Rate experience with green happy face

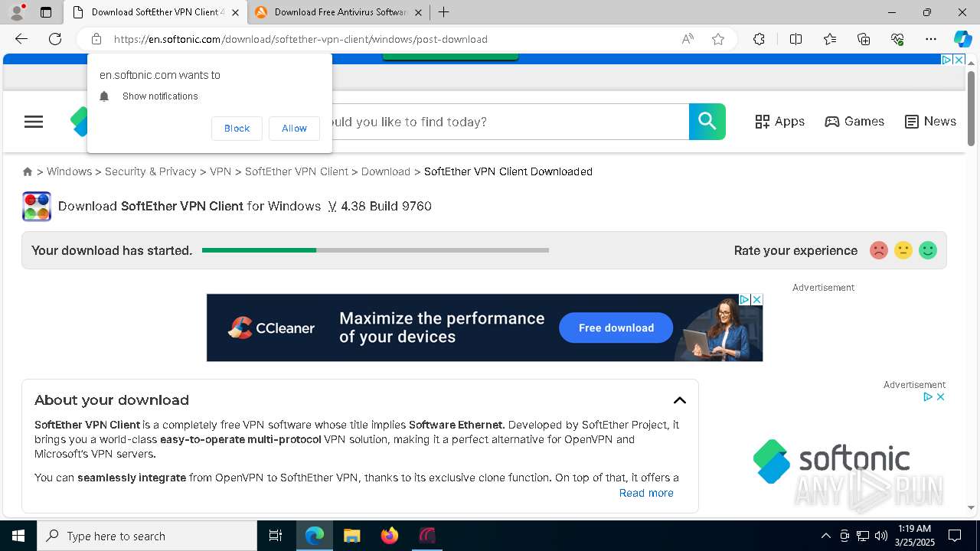click(x=928, y=250)
